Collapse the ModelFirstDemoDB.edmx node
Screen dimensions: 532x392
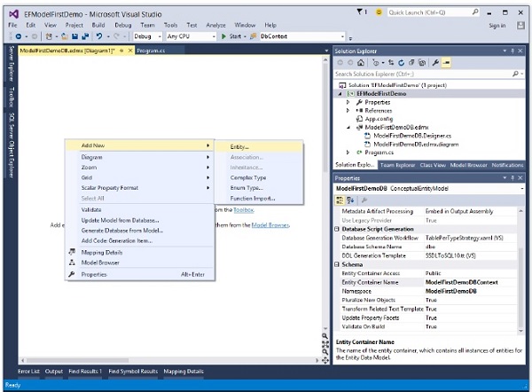click(348, 127)
